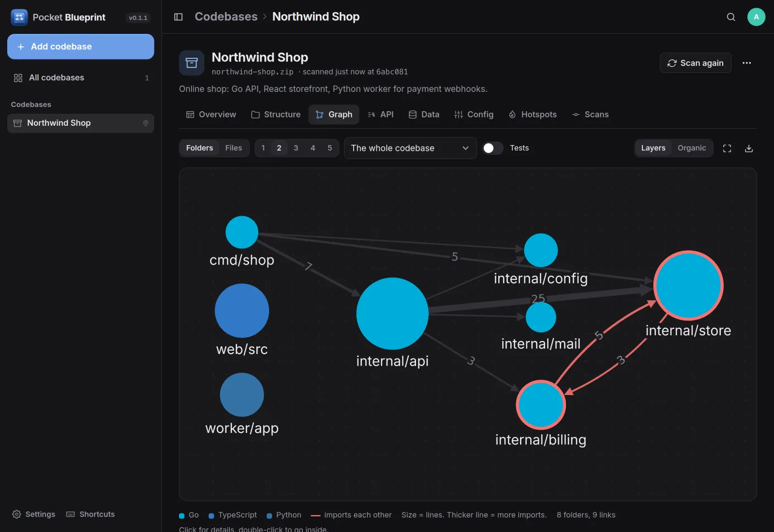Image resolution: width=774 pixels, height=532 pixels.
Task: Switch grouping to Folders
Action: pyautogui.click(x=199, y=148)
